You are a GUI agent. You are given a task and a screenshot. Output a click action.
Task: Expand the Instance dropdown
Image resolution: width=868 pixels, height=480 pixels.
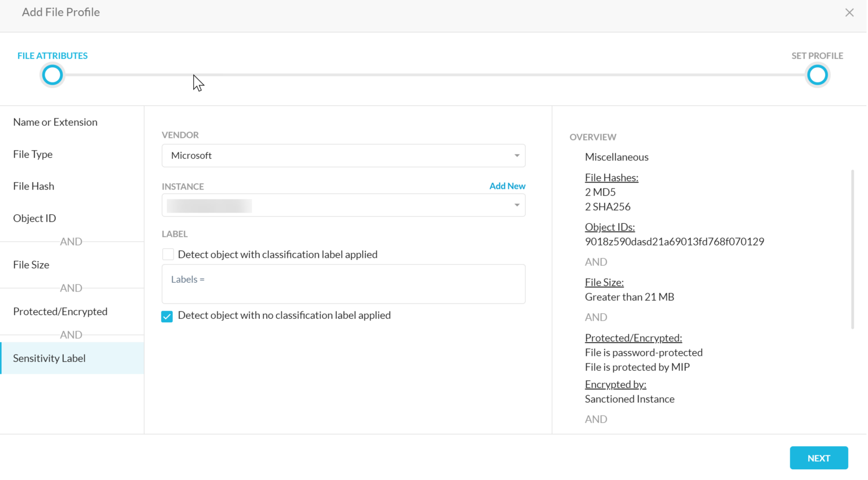[x=516, y=205]
